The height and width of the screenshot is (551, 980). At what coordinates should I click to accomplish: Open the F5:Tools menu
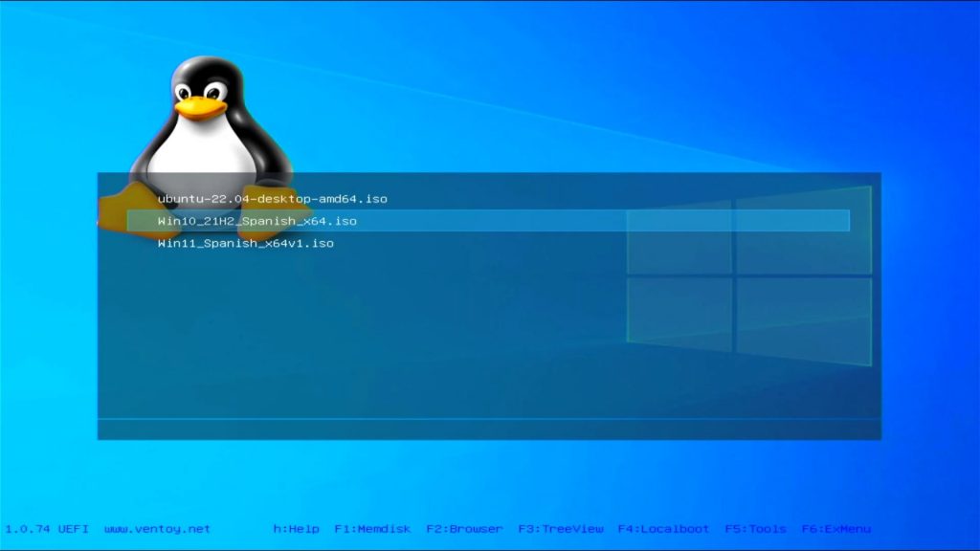756,528
